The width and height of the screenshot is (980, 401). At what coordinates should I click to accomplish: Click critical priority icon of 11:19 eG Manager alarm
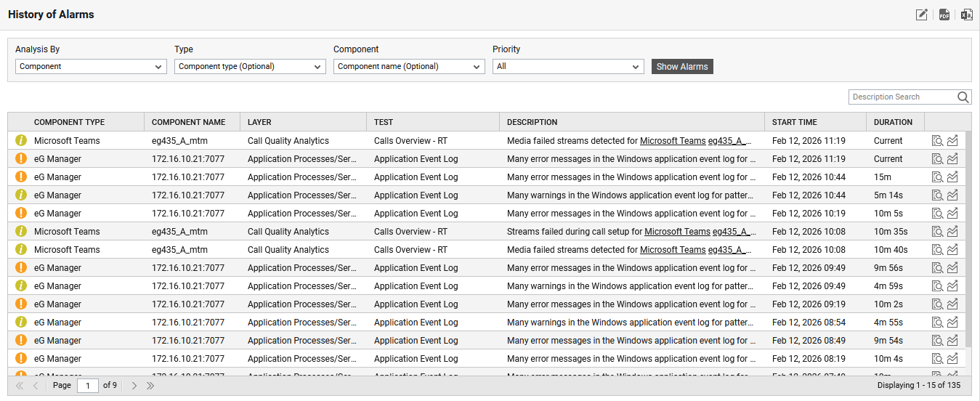pyautogui.click(x=21, y=159)
